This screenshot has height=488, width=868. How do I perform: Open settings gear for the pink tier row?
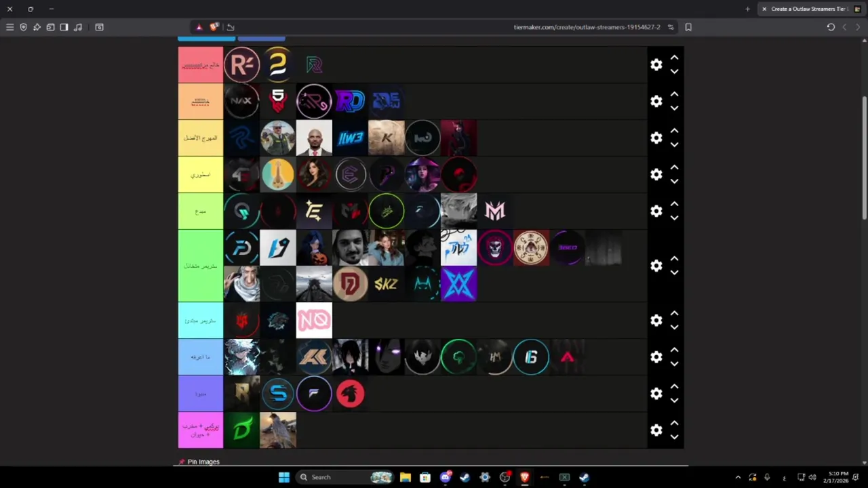(x=656, y=430)
